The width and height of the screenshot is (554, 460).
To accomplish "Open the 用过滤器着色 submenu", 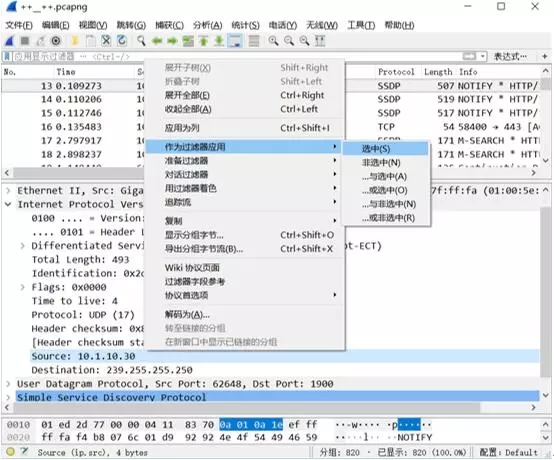I will [x=244, y=188].
